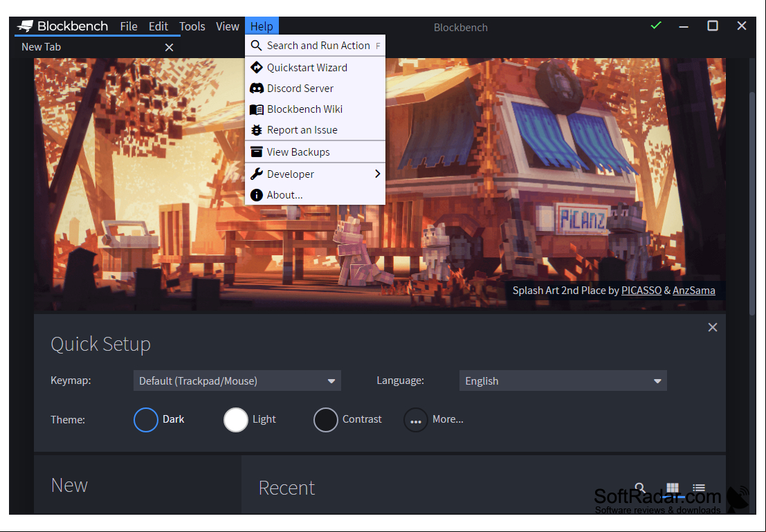Close the Quick Setup panel
Screen dimensions: 766x532
tap(713, 327)
